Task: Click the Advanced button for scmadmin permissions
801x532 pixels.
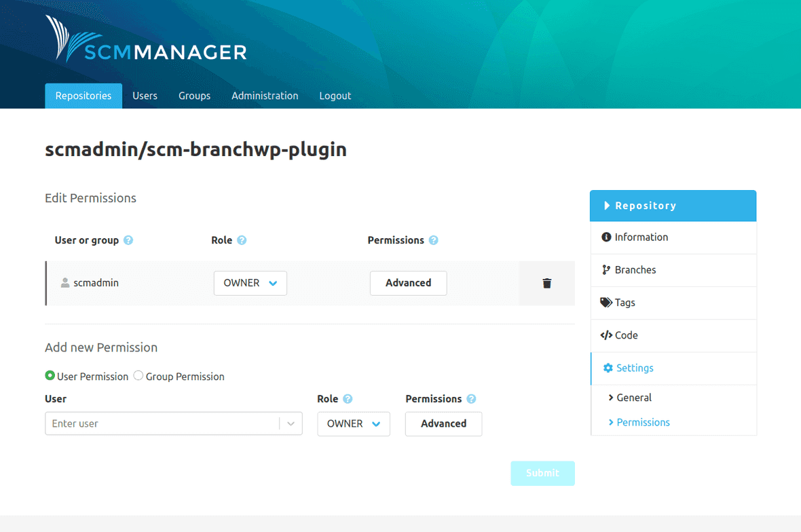Action: (x=408, y=283)
